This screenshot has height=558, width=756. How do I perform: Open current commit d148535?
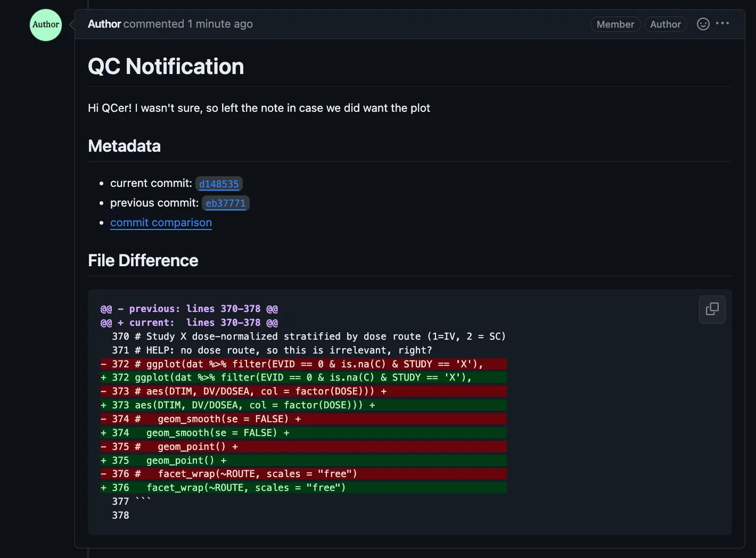219,184
